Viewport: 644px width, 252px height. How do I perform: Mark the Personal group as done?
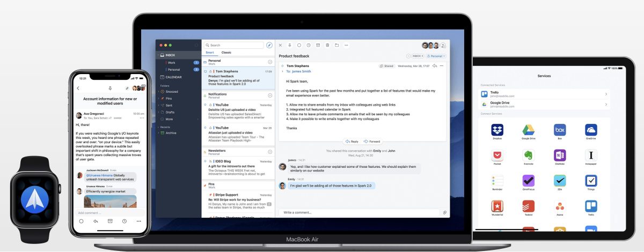(x=270, y=62)
